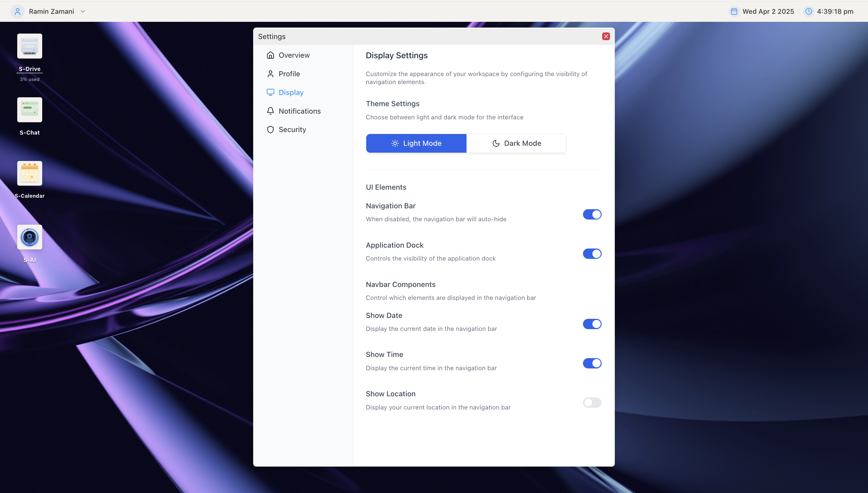Launch the S-Calendar desktop icon
868x493 pixels.
click(x=30, y=173)
